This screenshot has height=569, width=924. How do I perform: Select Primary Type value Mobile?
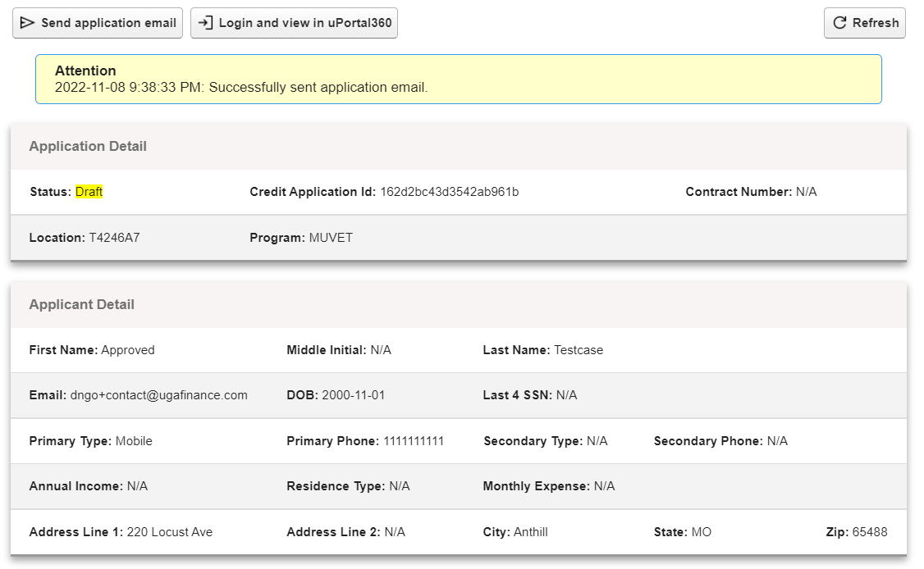[x=134, y=441]
